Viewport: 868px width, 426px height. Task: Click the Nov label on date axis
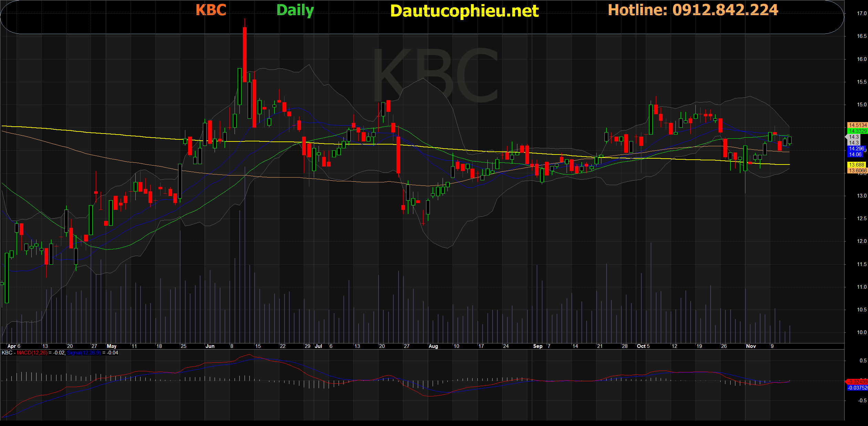(751, 346)
